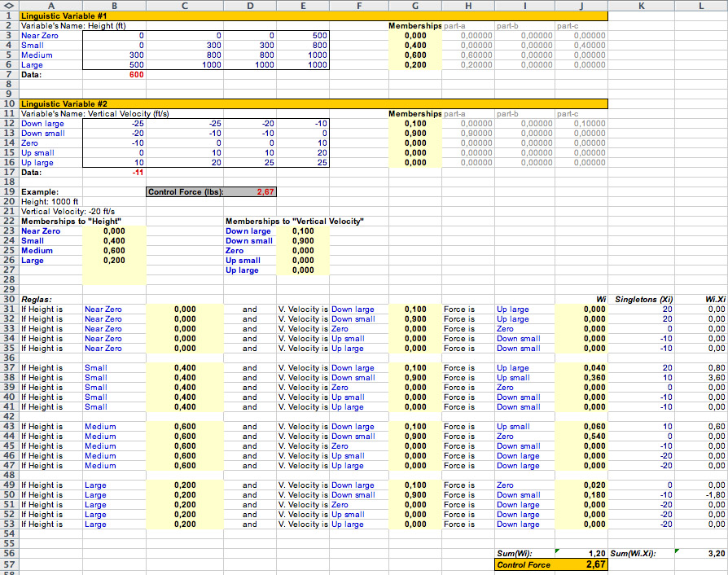728x575 pixels.
Task: Click the "Up small" label in row 15
Action: point(37,153)
